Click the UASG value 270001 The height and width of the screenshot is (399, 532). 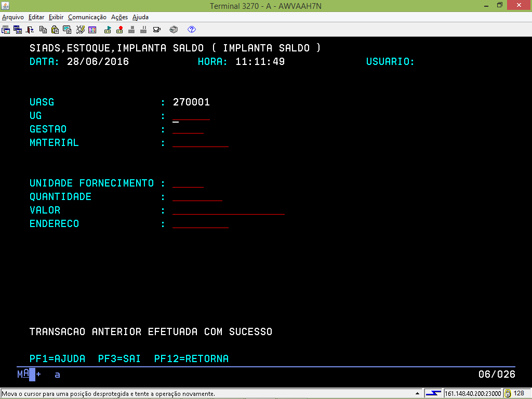191,102
